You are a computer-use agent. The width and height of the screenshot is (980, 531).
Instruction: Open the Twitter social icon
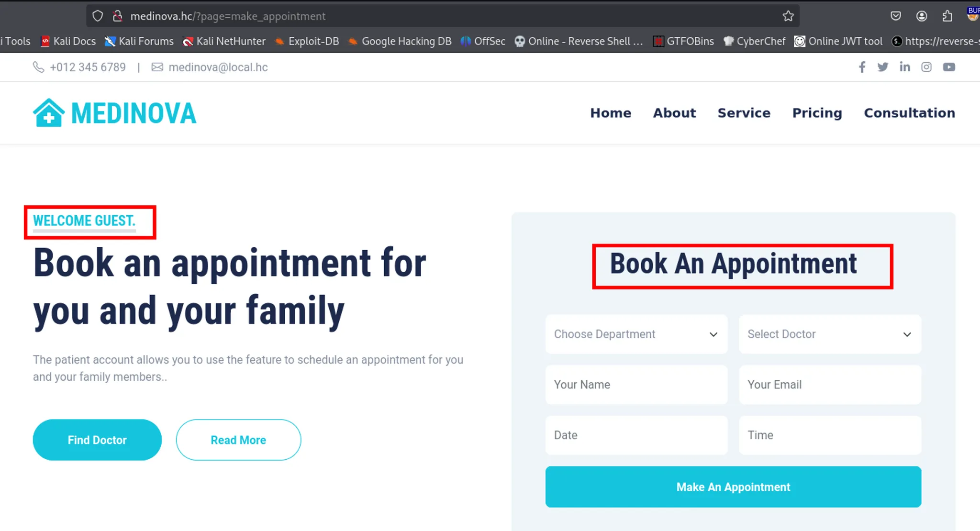tap(883, 67)
